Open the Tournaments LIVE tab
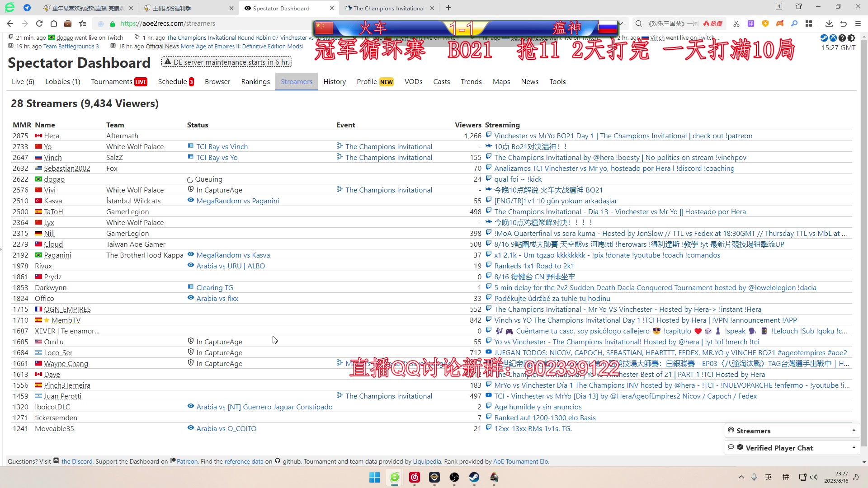868x488 pixels. click(119, 82)
